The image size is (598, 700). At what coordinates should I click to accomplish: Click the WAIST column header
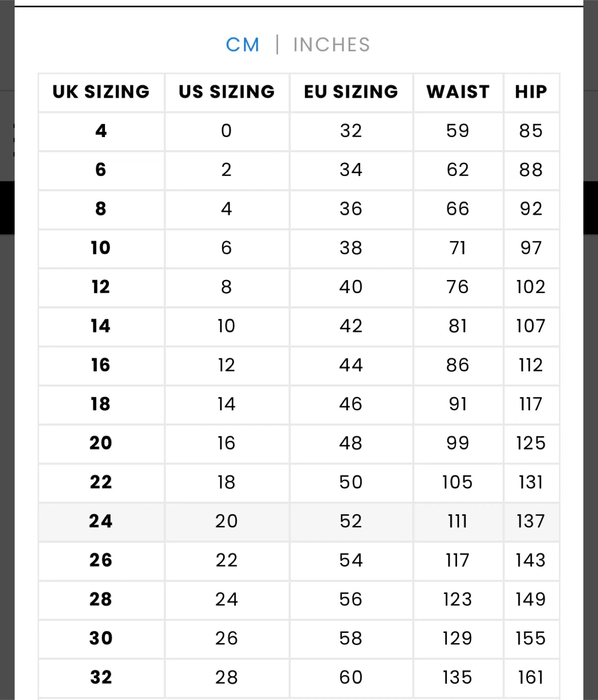tap(458, 92)
